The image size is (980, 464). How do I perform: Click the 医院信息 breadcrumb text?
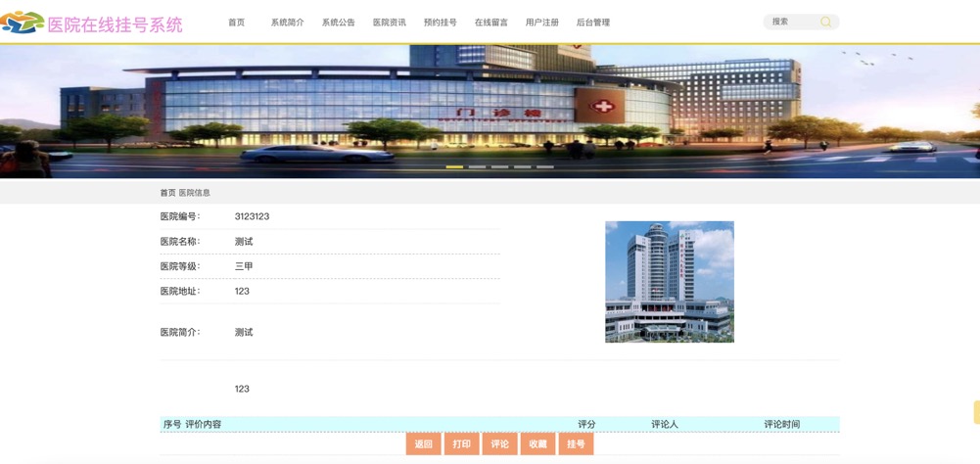pos(195,193)
